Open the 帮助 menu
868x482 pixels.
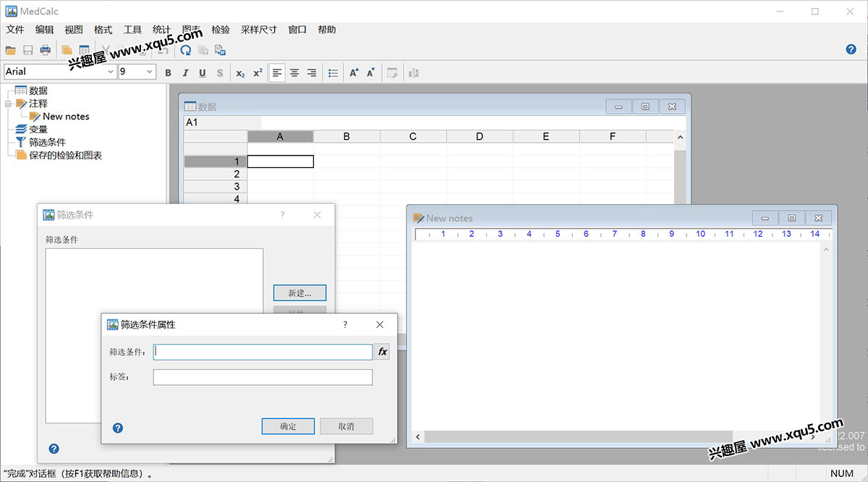(x=327, y=30)
